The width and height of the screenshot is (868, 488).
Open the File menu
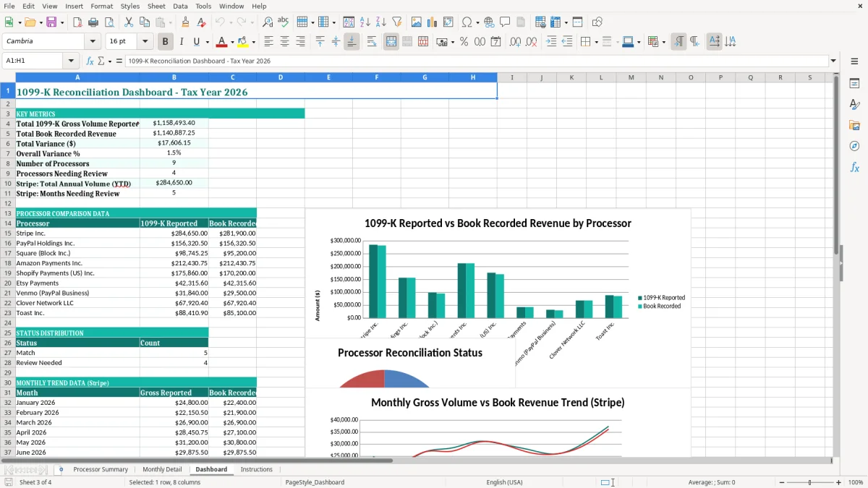pos(9,6)
